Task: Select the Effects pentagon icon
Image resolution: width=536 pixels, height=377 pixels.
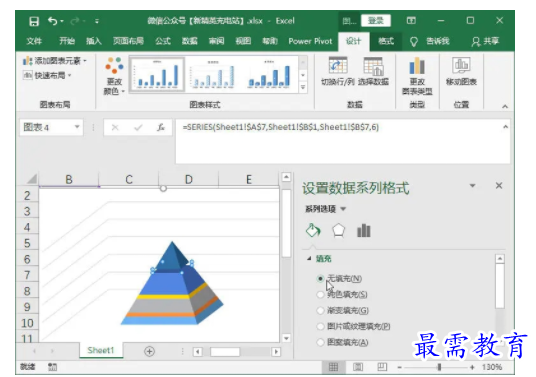Action: [338, 230]
